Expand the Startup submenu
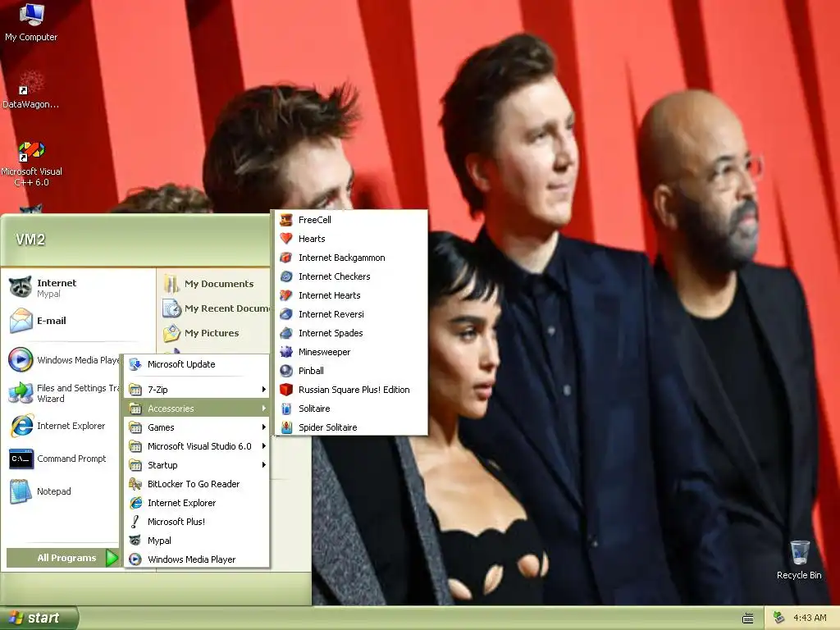This screenshot has height=630, width=840. (x=197, y=465)
